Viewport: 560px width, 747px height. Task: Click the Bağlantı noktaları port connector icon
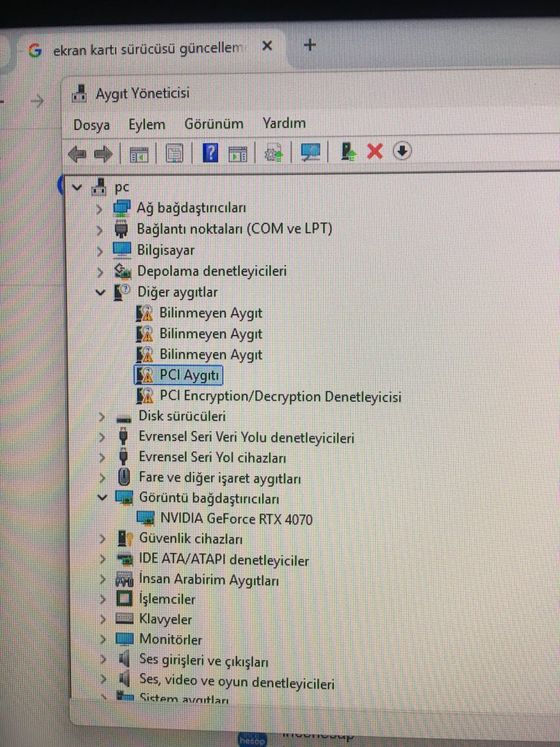[x=122, y=230]
